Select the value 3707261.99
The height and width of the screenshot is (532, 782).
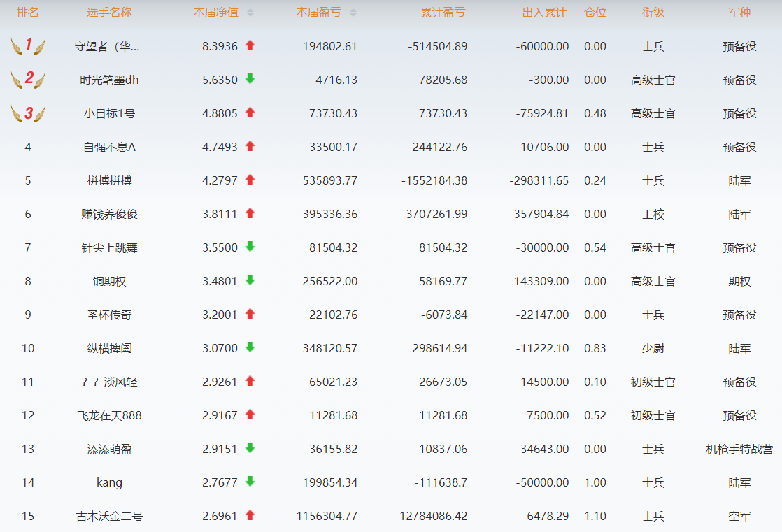pyautogui.click(x=436, y=215)
